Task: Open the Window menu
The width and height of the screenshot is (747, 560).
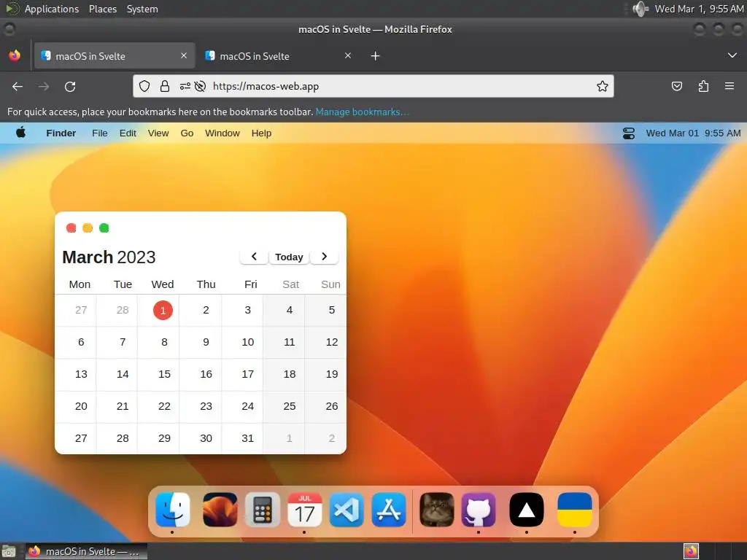Action: click(222, 133)
